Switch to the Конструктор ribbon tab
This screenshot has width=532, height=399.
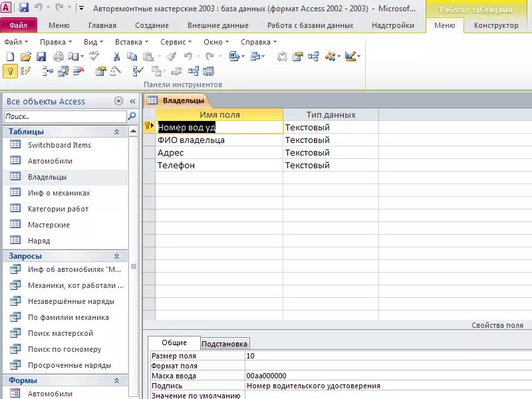pyautogui.click(x=496, y=25)
